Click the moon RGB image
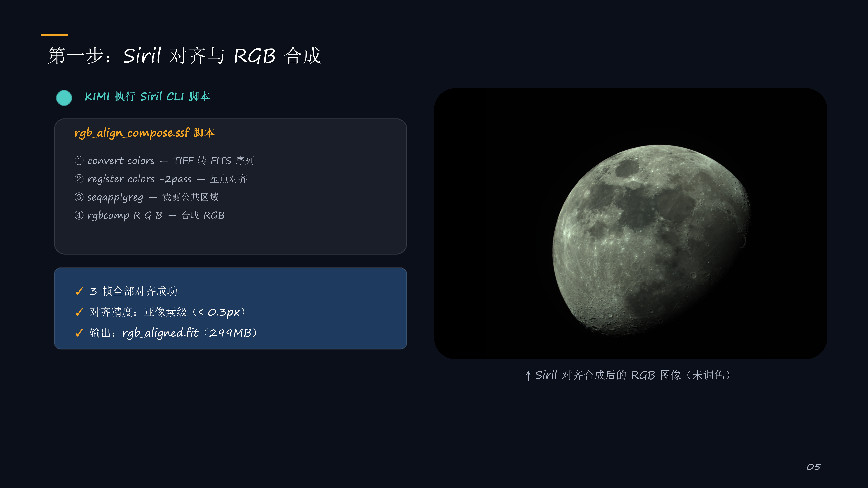Screen dimensions: 868x488 [x=631, y=224]
